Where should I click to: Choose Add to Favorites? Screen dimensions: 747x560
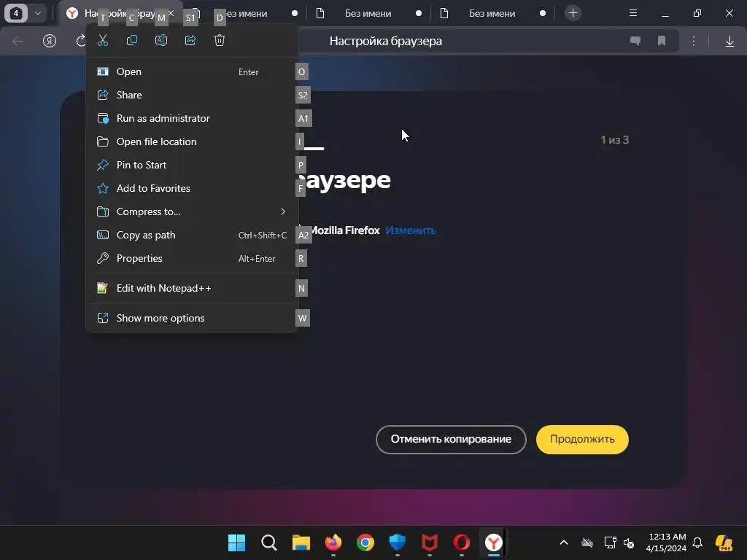[x=192, y=189]
